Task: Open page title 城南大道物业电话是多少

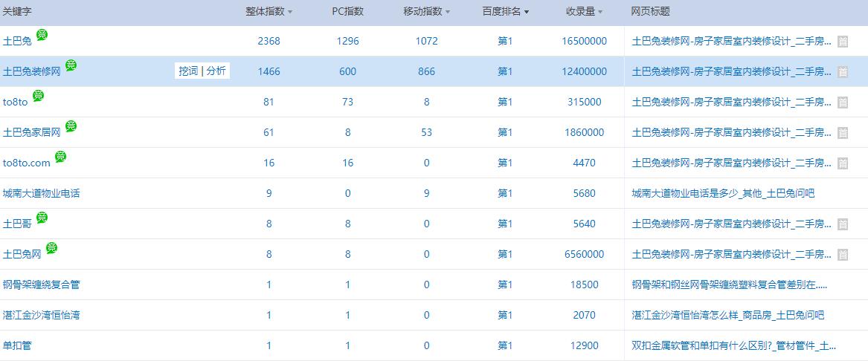Action: click(x=723, y=193)
